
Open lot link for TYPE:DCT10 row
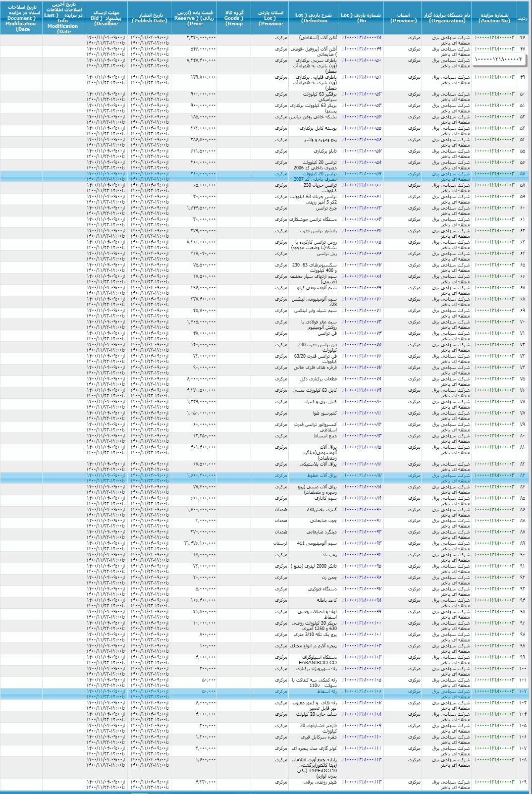click(x=362, y=760)
